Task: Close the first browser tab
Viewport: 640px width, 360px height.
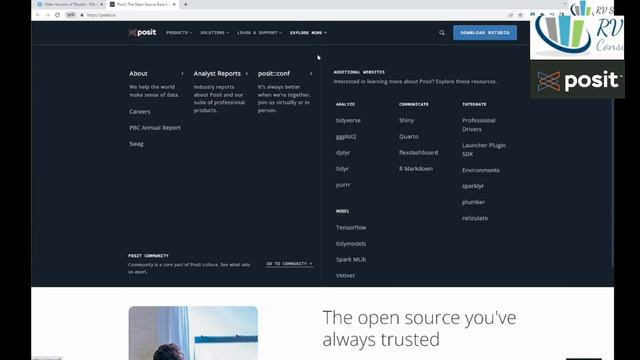Action: tap(102, 4)
